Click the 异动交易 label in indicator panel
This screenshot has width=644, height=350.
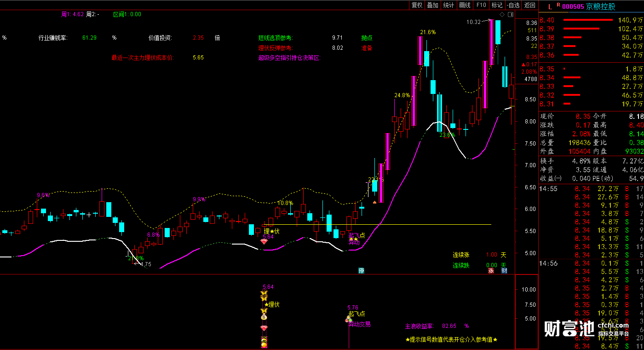click(x=359, y=324)
